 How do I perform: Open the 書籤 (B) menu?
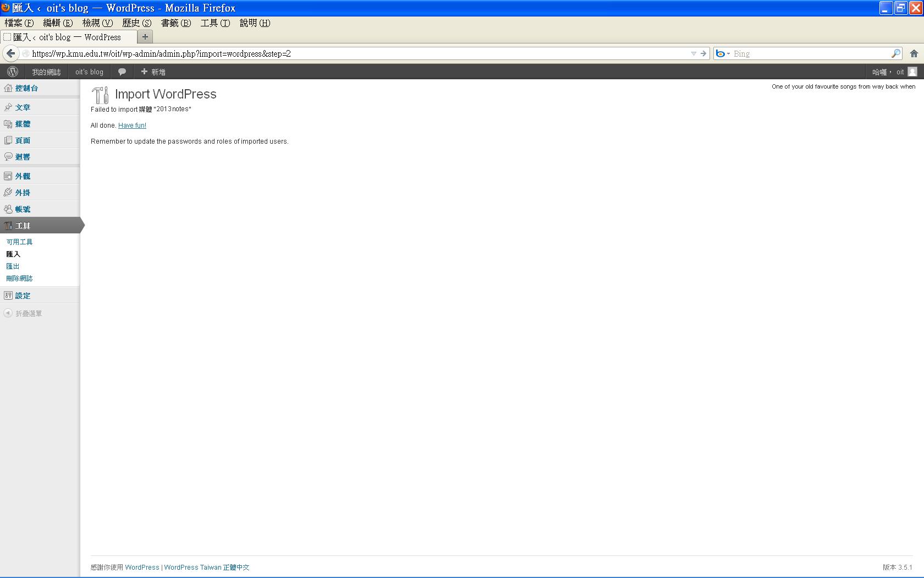click(x=176, y=23)
